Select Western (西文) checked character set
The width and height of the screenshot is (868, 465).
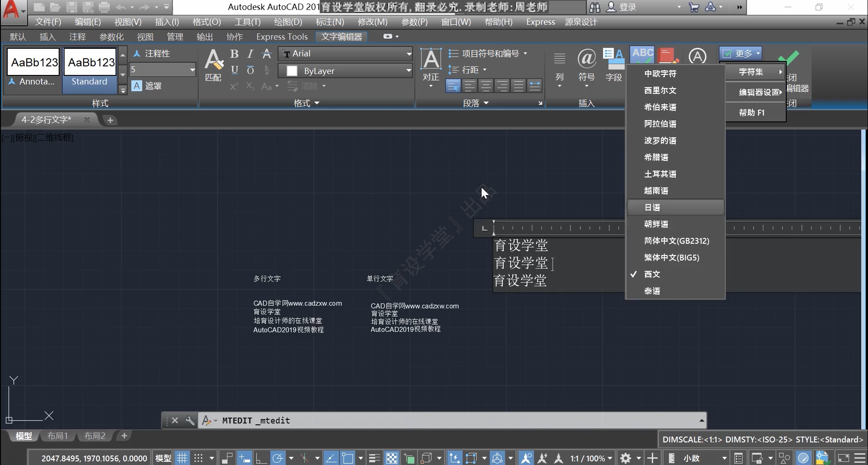[676, 274]
